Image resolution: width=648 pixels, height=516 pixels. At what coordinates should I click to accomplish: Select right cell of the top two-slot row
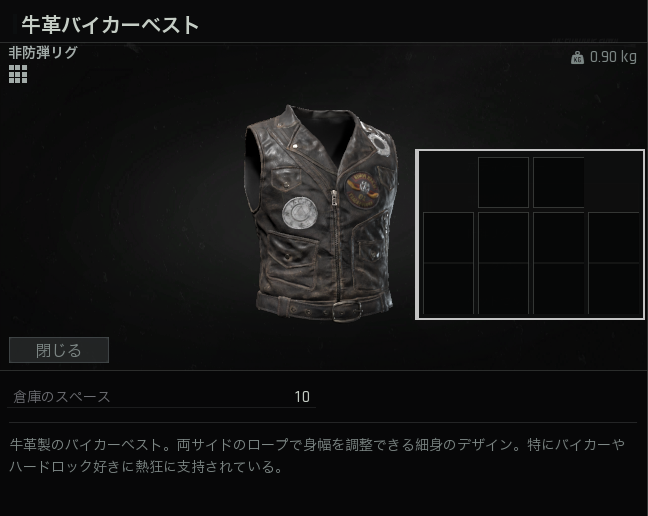[558, 182]
